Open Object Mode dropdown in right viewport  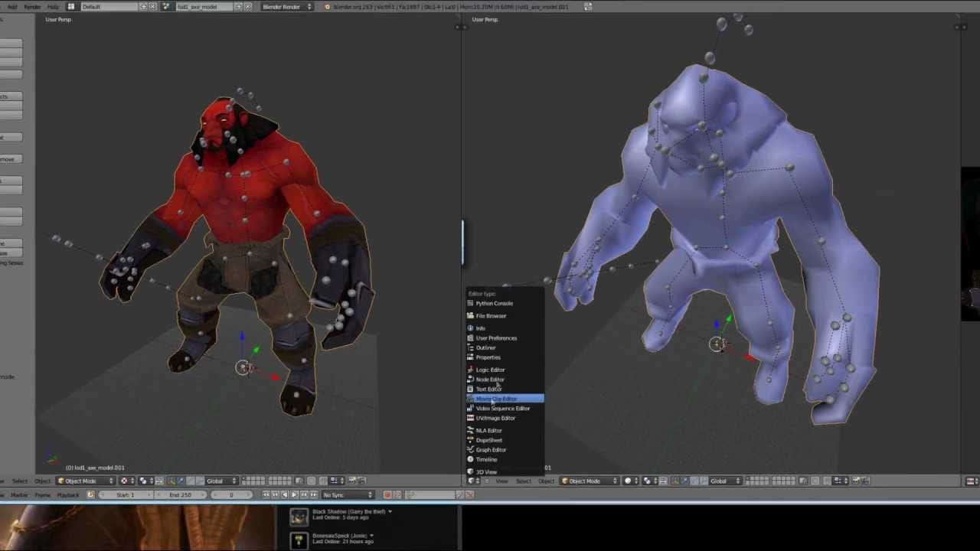coord(590,481)
